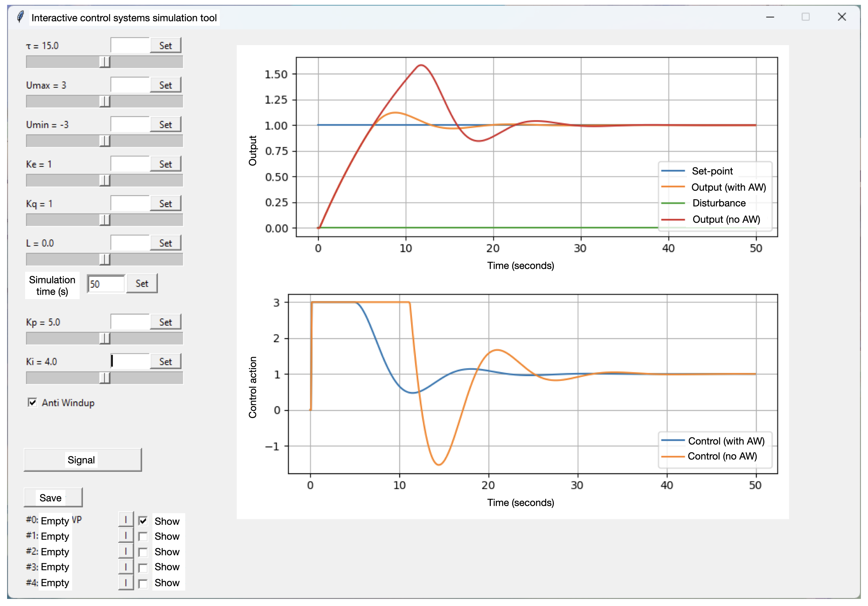The width and height of the screenshot is (868, 606).
Task: Click the I button for slot #4
Action: point(126,582)
